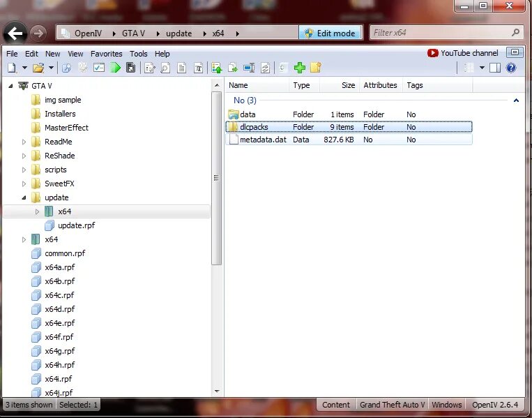The image size is (532, 418).
Task: Select the update.rpf archive in tree
Action: click(x=70, y=225)
